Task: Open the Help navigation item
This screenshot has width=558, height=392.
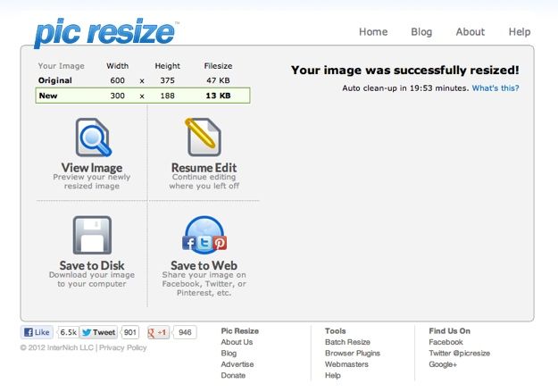Action: (520, 31)
